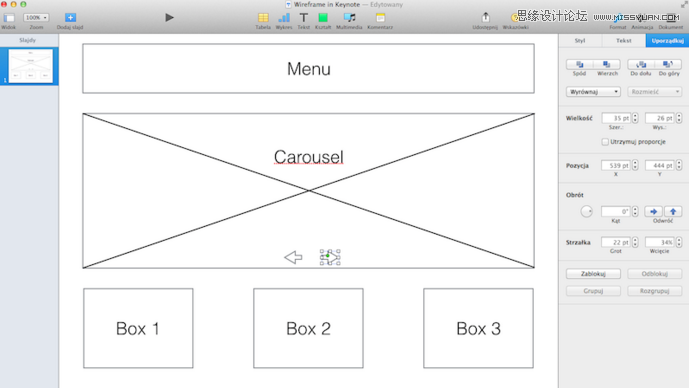Adjust the Kąt angle stepper
This screenshot has height=388, width=690.
tap(635, 212)
